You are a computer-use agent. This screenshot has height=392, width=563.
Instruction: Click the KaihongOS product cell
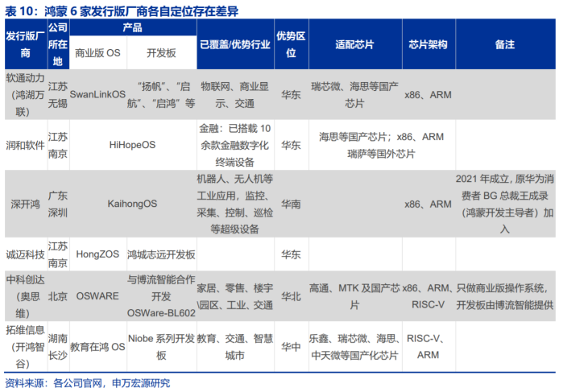pyautogui.click(x=132, y=204)
